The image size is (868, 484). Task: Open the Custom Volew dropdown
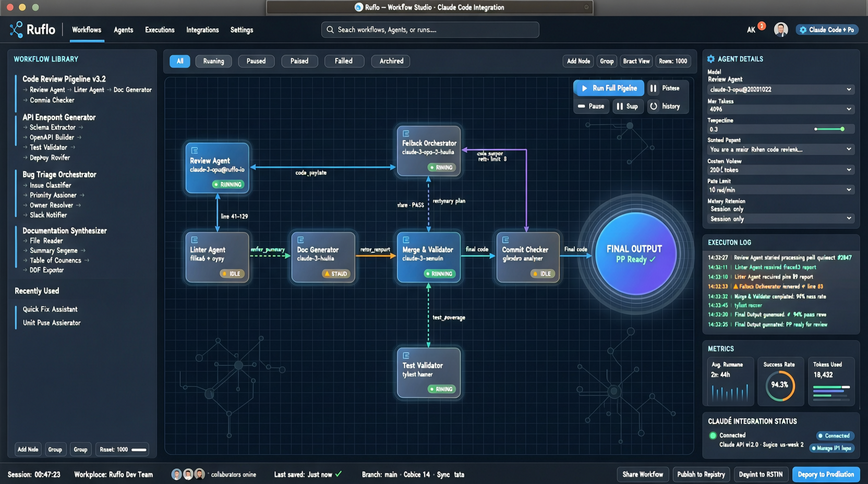click(x=780, y=170)
